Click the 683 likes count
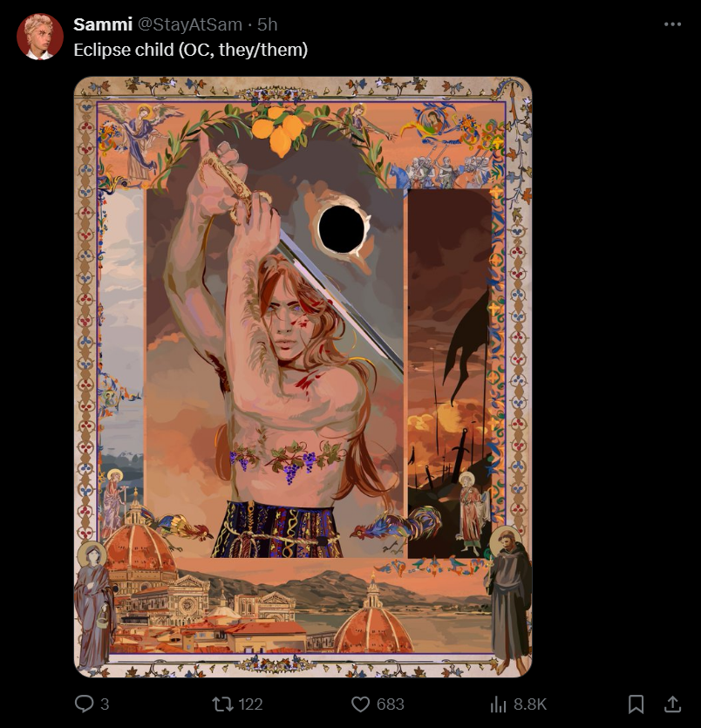This screenshot has width=701, height=728. 390,704
